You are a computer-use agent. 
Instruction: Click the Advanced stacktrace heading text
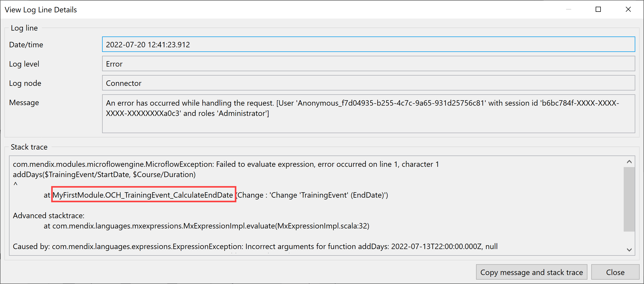tap(49, 216)
